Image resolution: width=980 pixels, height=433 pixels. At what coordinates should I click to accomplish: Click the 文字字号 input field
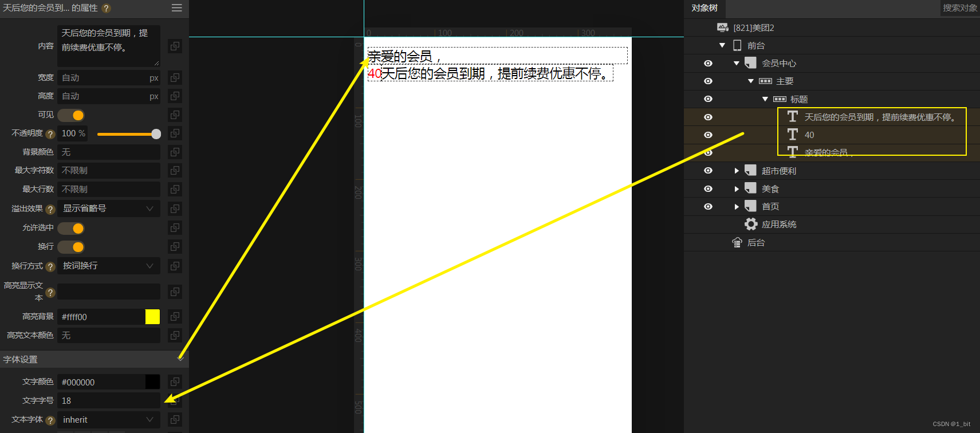[109, 400]
